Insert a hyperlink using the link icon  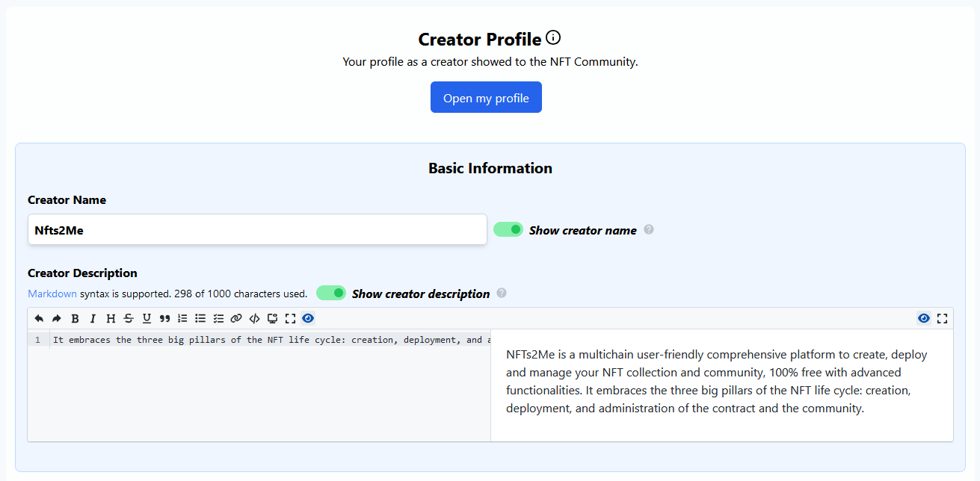[x=236, y=319]
